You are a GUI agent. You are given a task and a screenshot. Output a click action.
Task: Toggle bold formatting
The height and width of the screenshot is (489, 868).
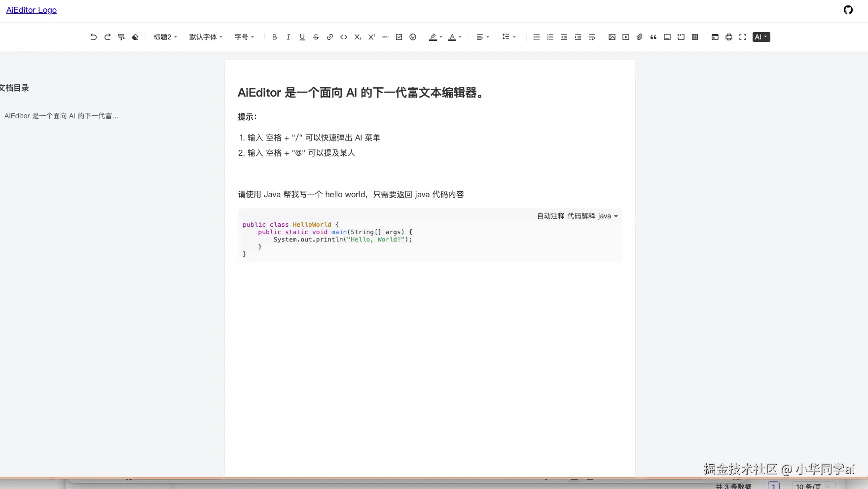[275, 37]
